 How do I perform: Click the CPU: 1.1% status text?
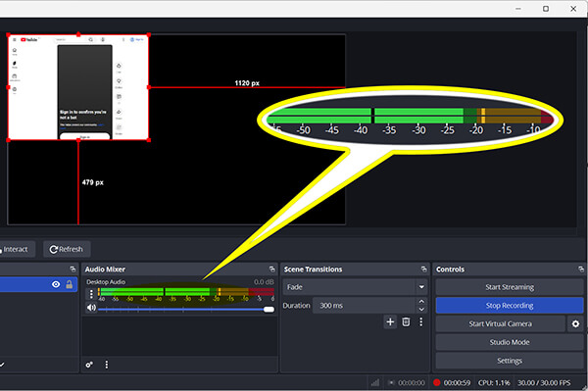pyautogui.click(x=494, y=383)
